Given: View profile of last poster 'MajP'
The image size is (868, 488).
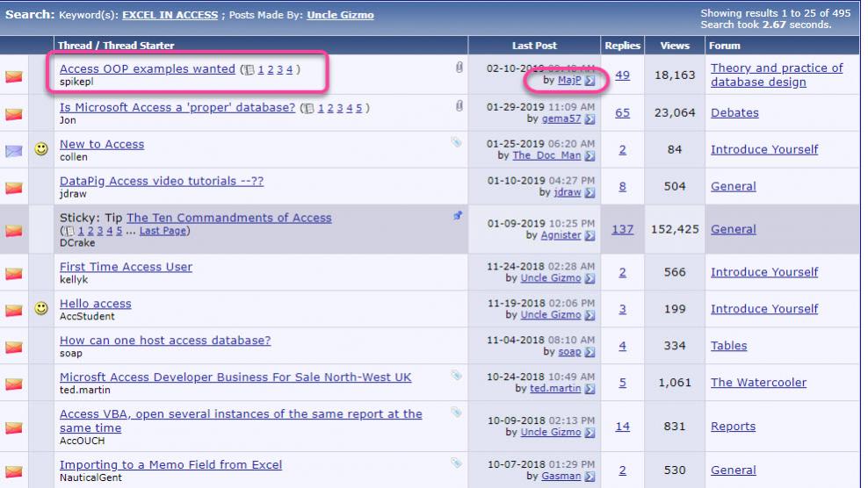Looking at the screenshot, I should 569,80.
